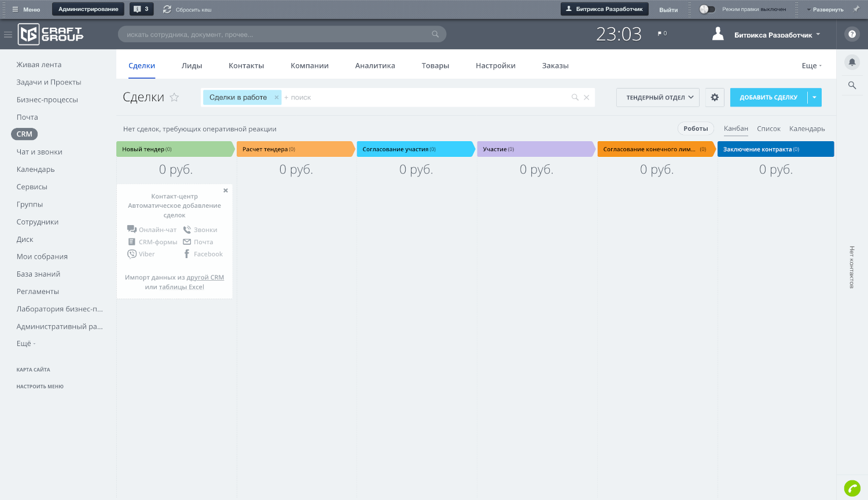Pin the admin panel with pin icon
The width and height of the screenshot is (868, 500).
coord(856,9)
